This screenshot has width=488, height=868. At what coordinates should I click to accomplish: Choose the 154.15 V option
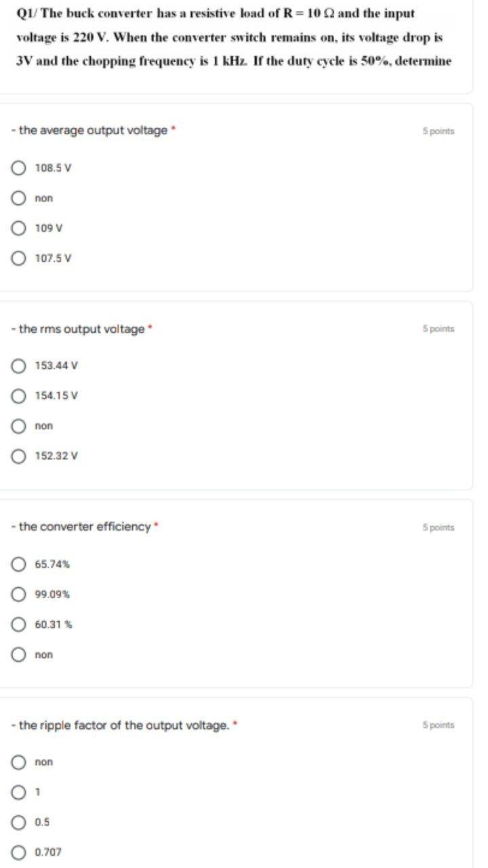click(20, 395)
